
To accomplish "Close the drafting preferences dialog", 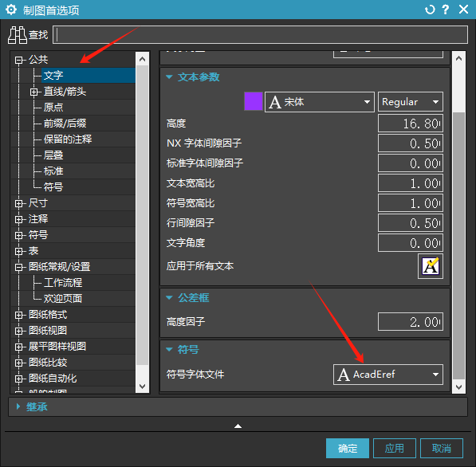I will (x=463, y=10).
